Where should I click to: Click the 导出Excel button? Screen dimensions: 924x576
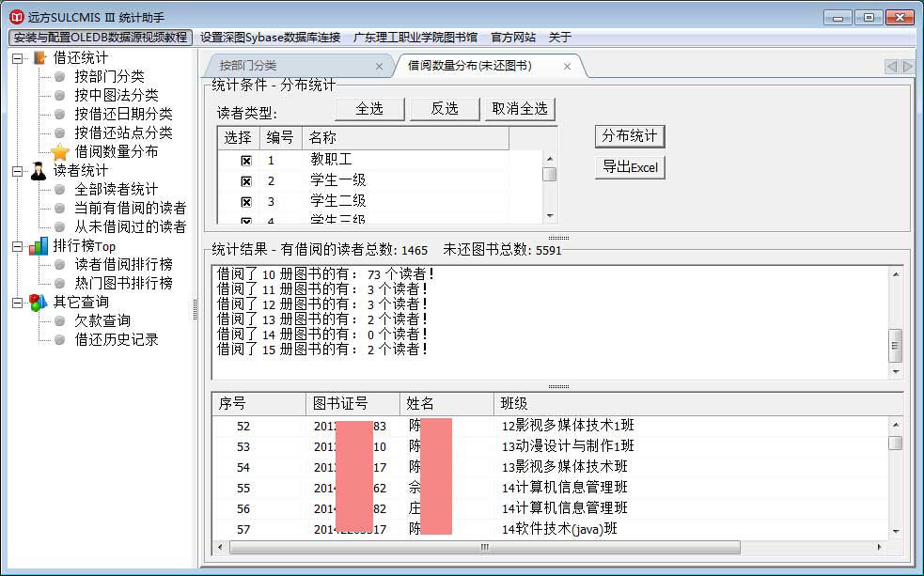coord(630,167)
